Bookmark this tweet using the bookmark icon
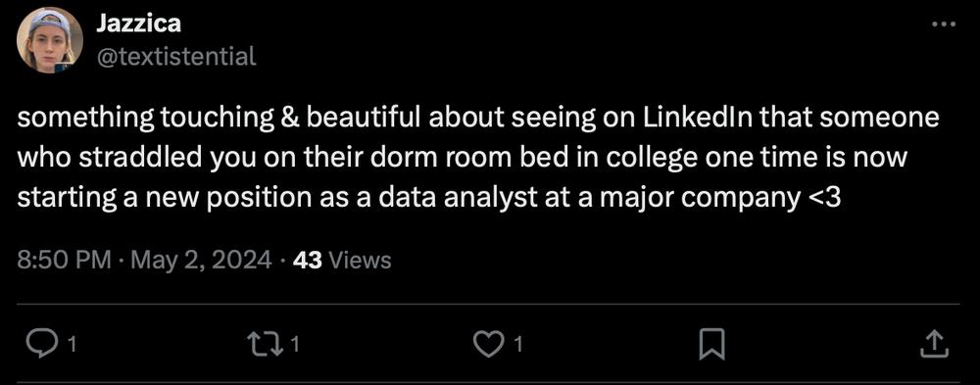 pyautogui.click(x=711, y=345)
